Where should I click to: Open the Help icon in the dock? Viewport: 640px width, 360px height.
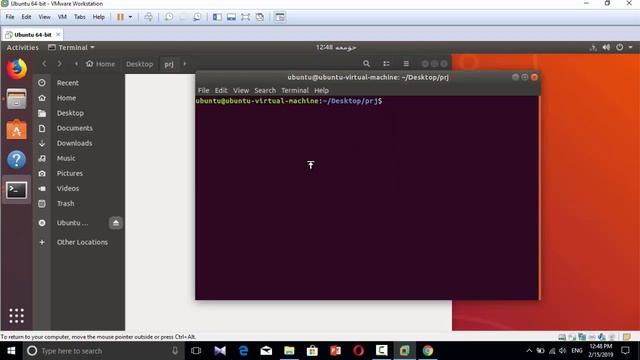[16, 160]
